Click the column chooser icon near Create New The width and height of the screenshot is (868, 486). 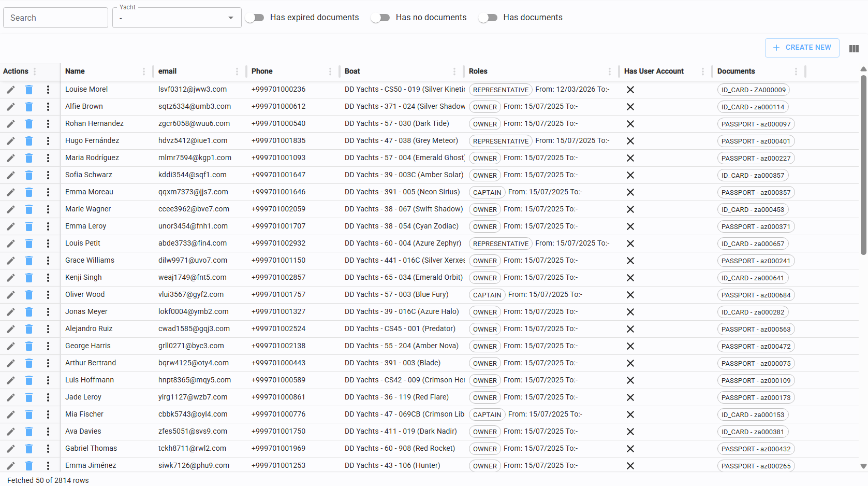tap(854, 49)
